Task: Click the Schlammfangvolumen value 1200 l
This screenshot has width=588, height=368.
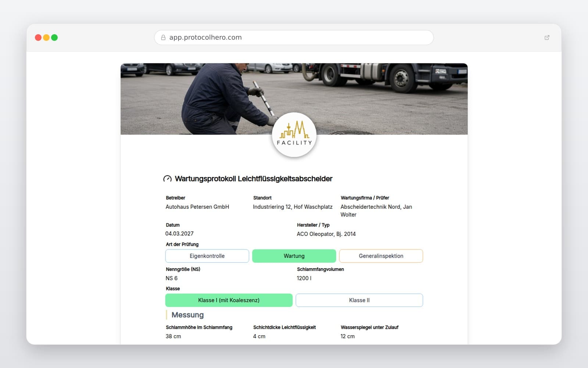Action: click(304, 278)
